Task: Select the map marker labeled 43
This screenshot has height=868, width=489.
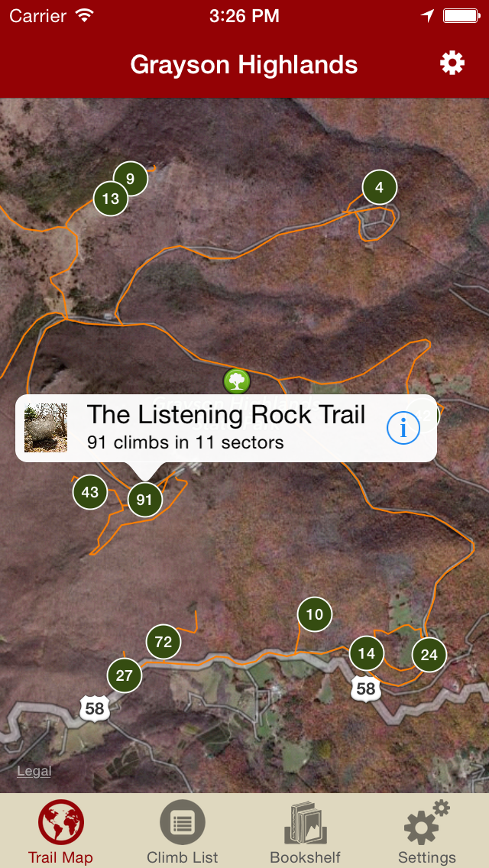Action: 90,491
